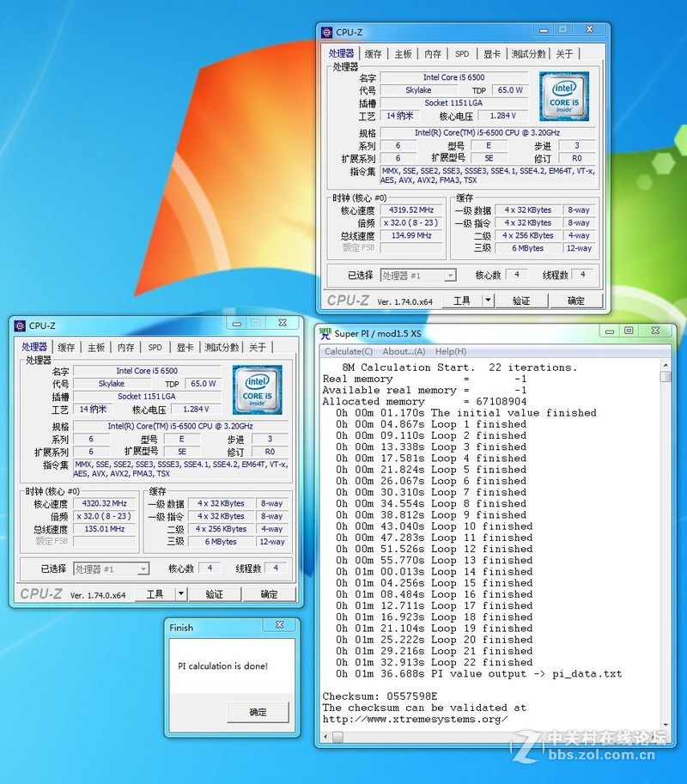
Task: Switch to the 内存 tab in the 4319.52 MHz window
Action: pos(432,54)
